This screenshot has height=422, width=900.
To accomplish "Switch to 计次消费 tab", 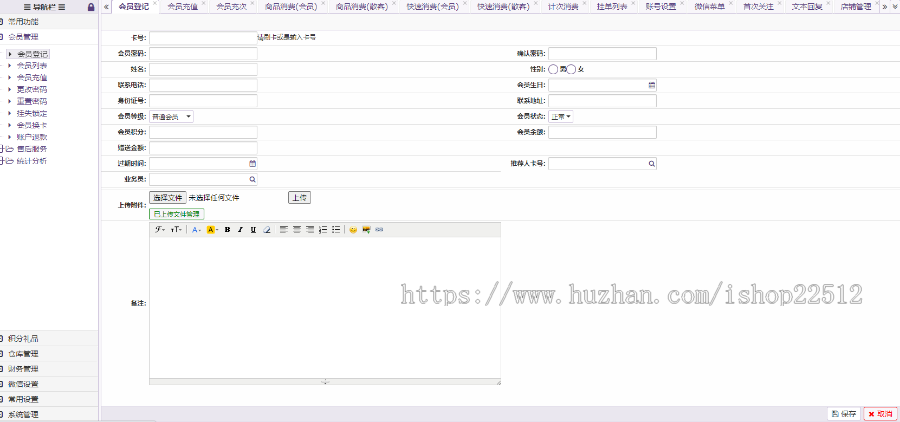I will coord(563,7).
